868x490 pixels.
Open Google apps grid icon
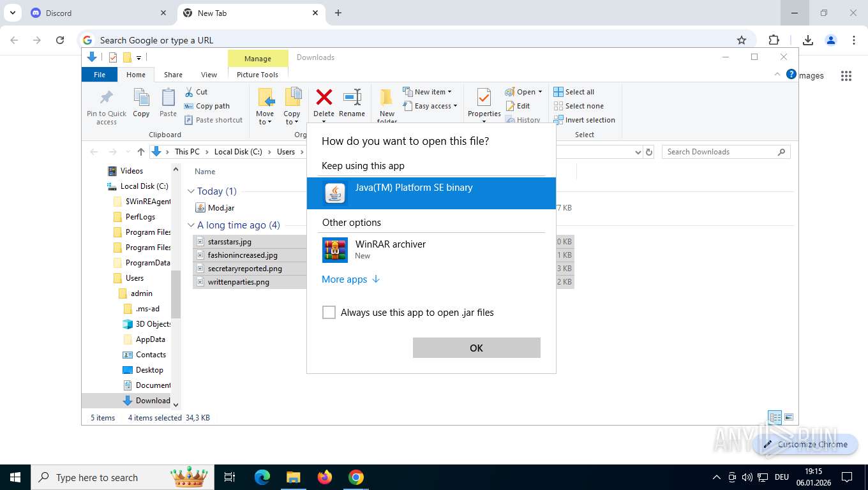846,76
